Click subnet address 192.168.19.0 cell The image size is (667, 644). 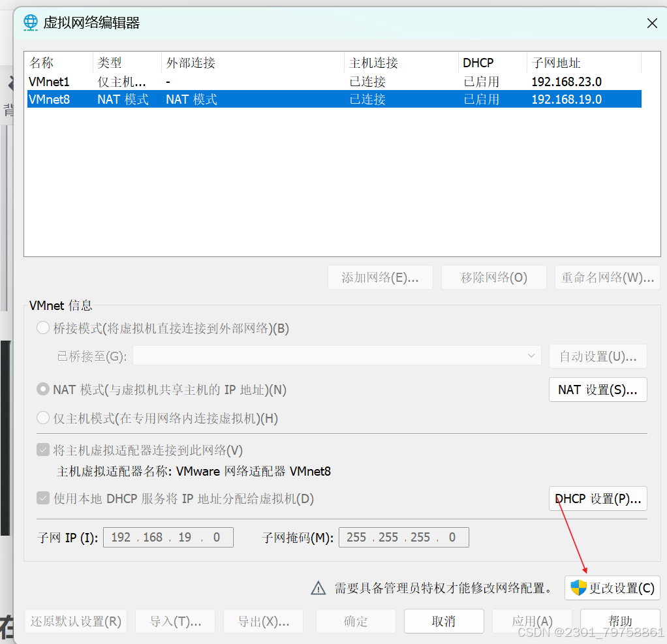(x=566, y=99)
